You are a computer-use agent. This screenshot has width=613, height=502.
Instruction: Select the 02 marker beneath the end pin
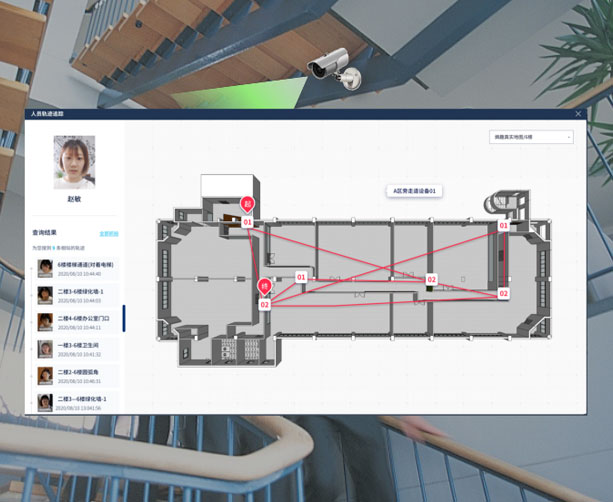pyautogui.click(x=265, y=305)
